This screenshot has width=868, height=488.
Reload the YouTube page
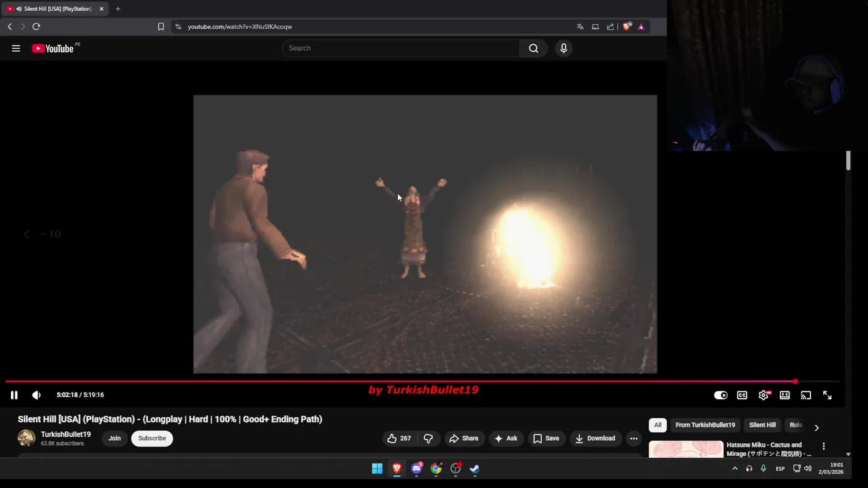[x=36, y=26]
